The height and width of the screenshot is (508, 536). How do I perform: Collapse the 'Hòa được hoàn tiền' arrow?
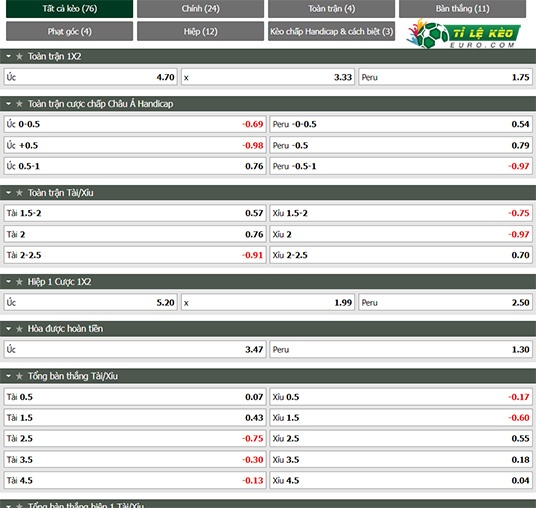(9, 329)
